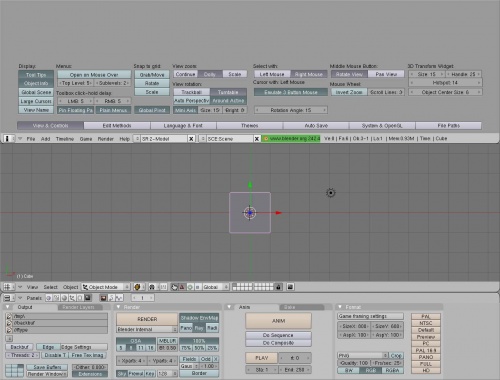Open the Select menu in 3D view header
This screenshot has width=500, height=380.
[50, 287]
